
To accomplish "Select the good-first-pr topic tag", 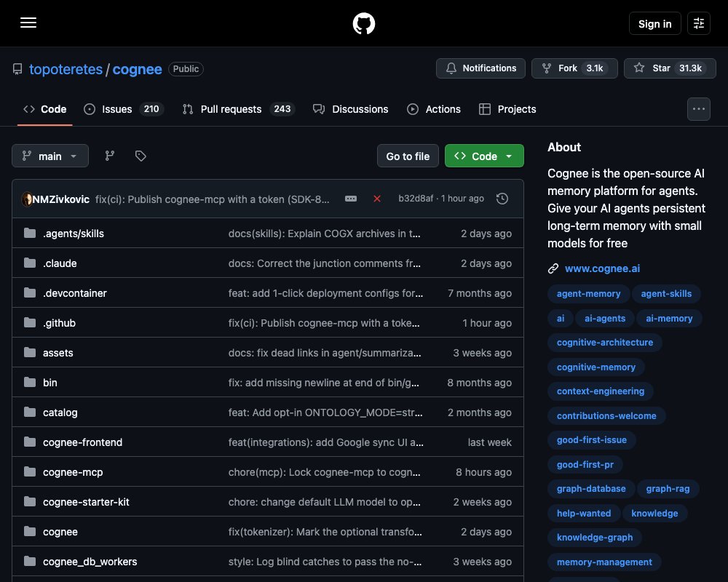I will 585,465.
